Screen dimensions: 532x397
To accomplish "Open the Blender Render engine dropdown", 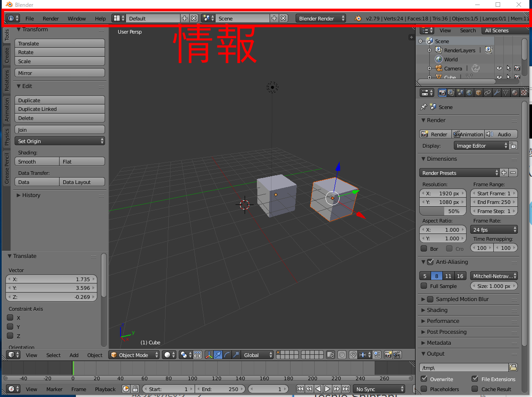I will (x=321, y=18).
